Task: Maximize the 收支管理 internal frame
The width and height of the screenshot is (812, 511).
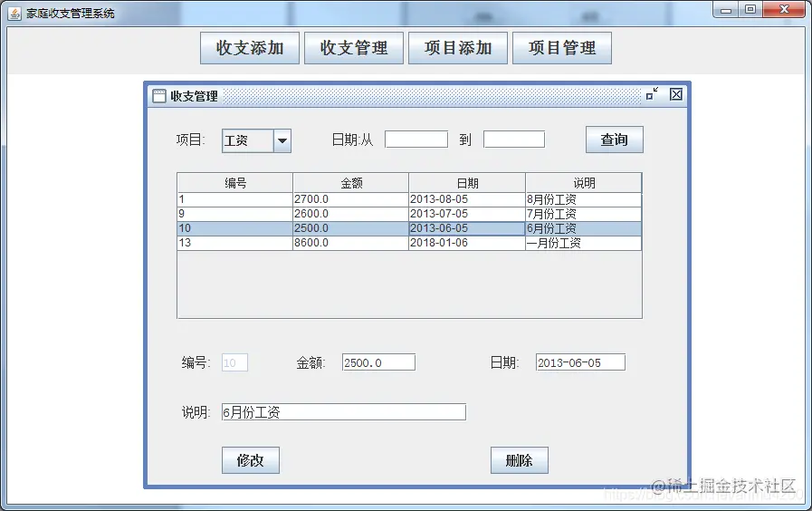Action: pos(652,94)
